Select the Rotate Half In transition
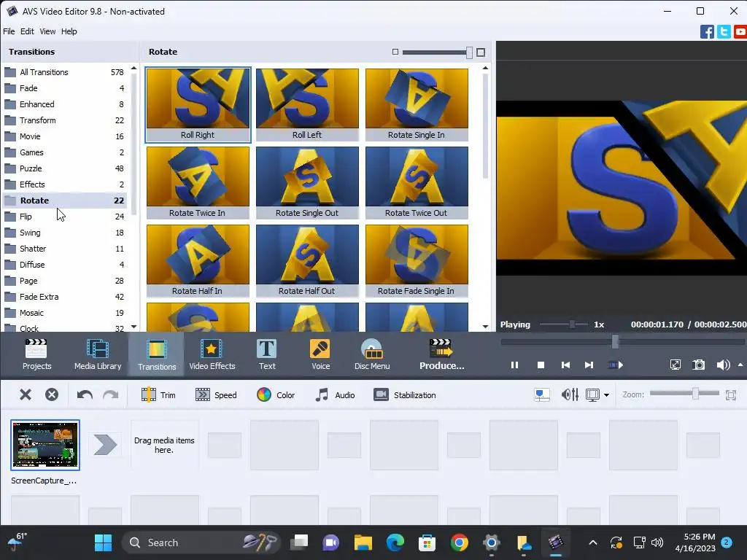Image resolution: width=747 pixels, height=560 pixels. tap(198, 261)
